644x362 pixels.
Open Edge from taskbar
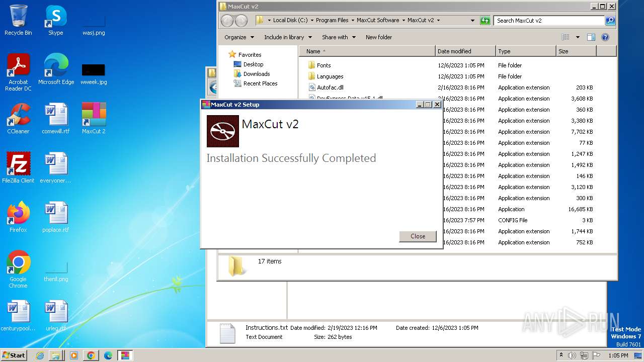coord(108,355)
